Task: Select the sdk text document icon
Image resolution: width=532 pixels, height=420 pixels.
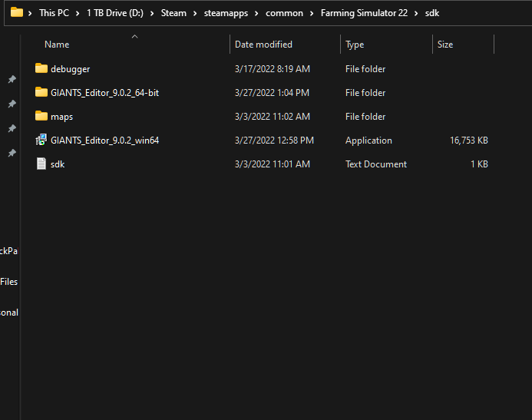Action: coord(41,164)
